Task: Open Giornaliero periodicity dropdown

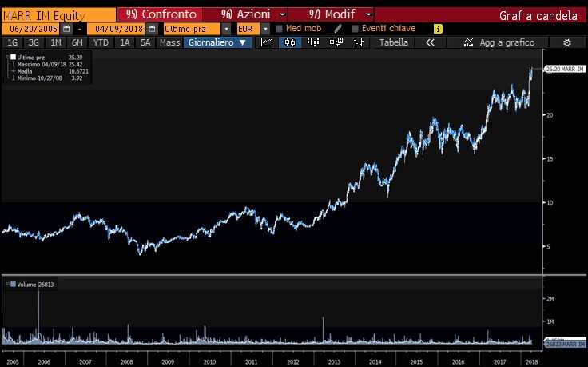Action: (217, 42)
